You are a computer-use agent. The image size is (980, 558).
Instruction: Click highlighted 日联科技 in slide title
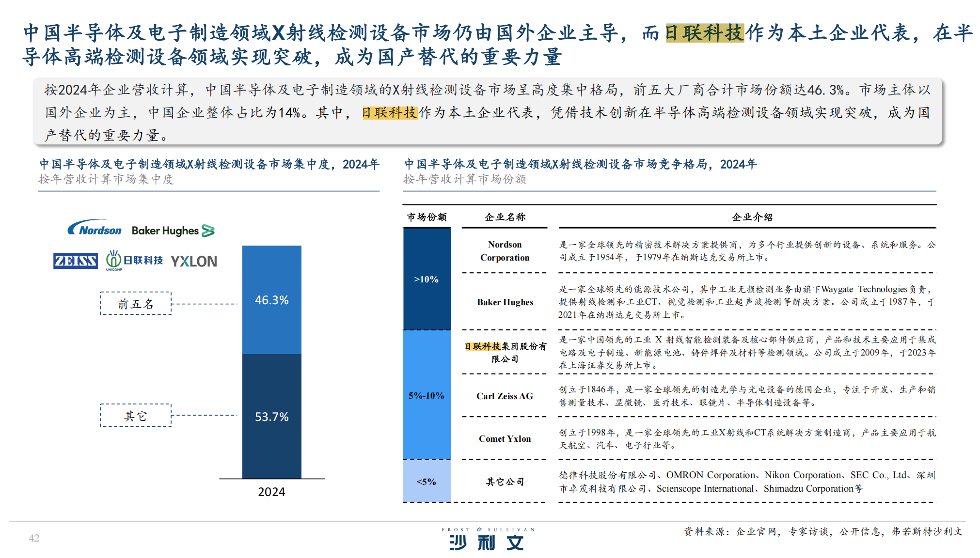coord(705,33)
